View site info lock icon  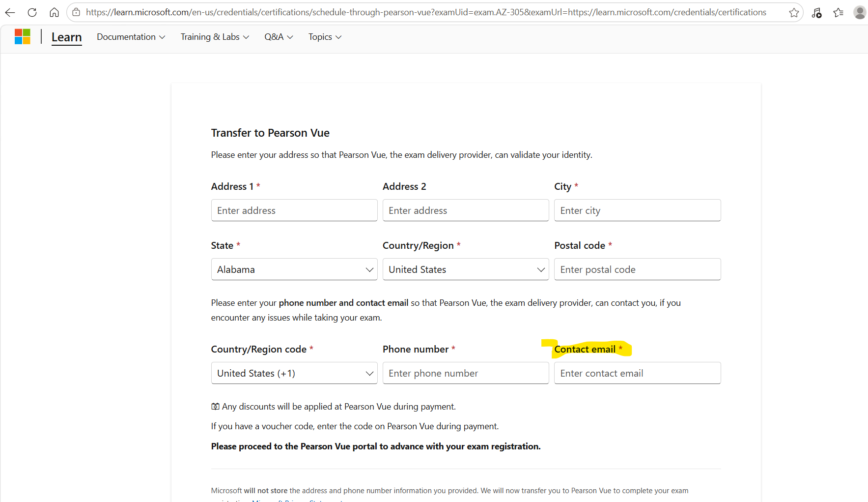tap(76, 12)
